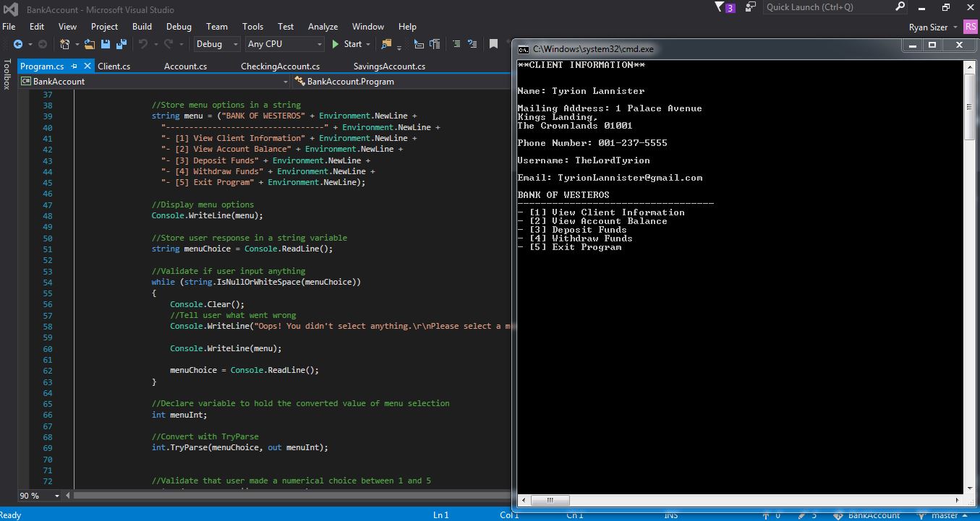Open the Build menu
This screenshot has width=980, height=521.
tap(142, 26)
